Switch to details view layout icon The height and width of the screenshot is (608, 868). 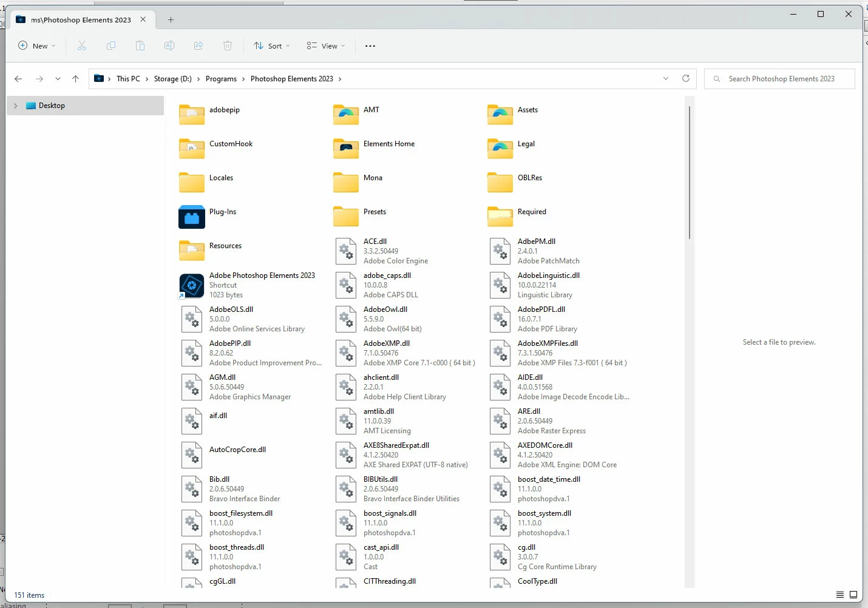coord(840,595)
